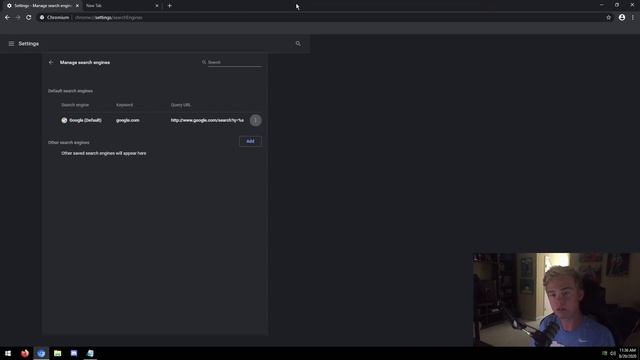Click the Other search engines heading
Image resolution: width=640 pixels, height=360 pixels.
click(x=69, y=142)
